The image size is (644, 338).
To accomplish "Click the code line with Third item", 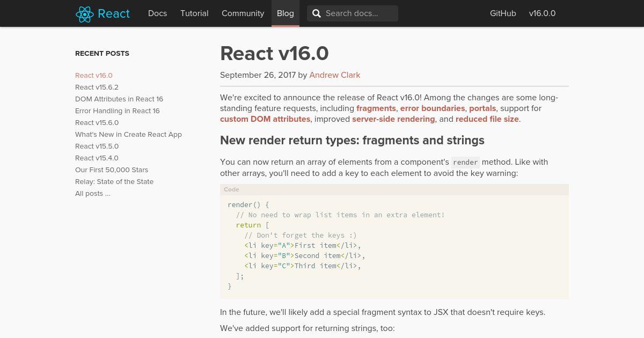I will click(x=303, y=266).
